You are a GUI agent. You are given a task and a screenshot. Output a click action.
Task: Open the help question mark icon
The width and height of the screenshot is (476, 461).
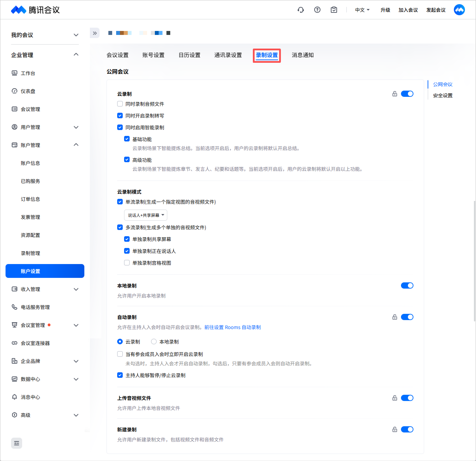317,10
